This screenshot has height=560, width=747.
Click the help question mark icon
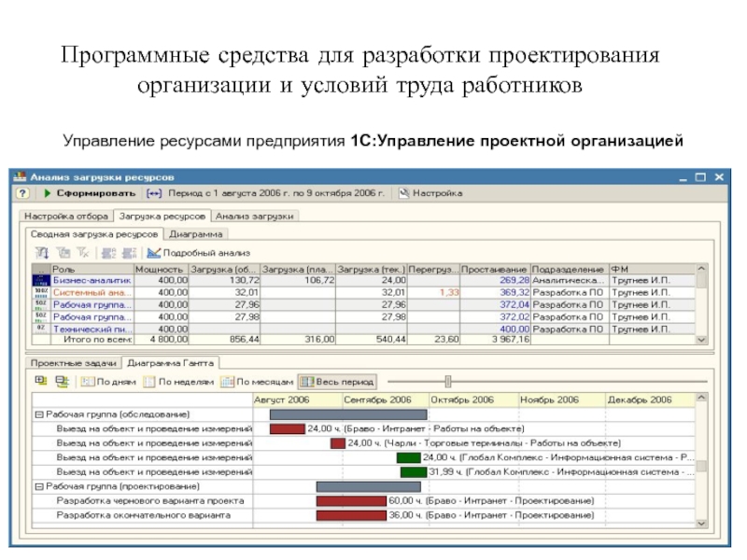tap(21, 193)
